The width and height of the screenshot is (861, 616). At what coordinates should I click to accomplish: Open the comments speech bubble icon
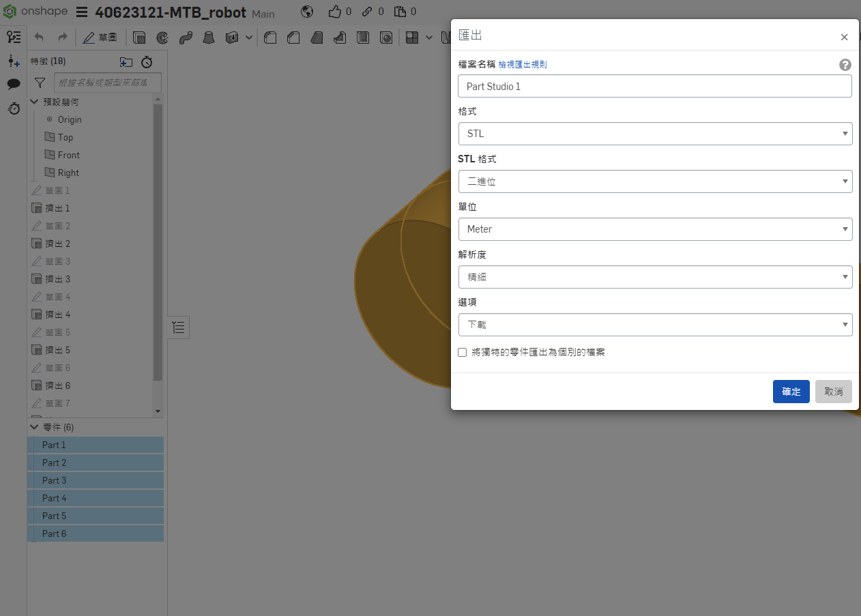pyautogui.click(x=14, y=84)
